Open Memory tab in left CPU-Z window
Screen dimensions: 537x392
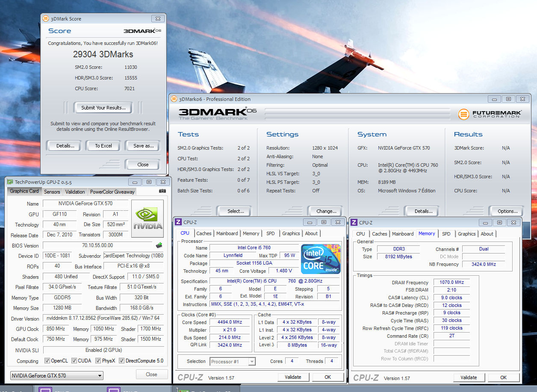pos(251,233)
